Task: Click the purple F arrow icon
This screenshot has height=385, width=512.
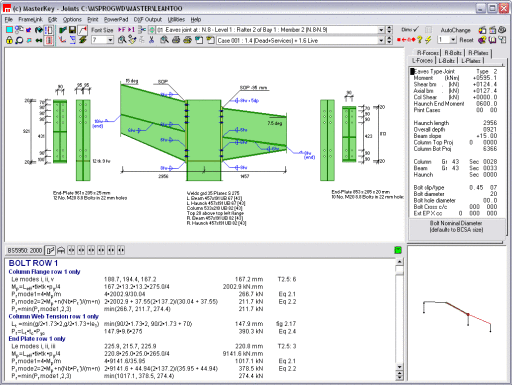Action: (x=122, y=30)
